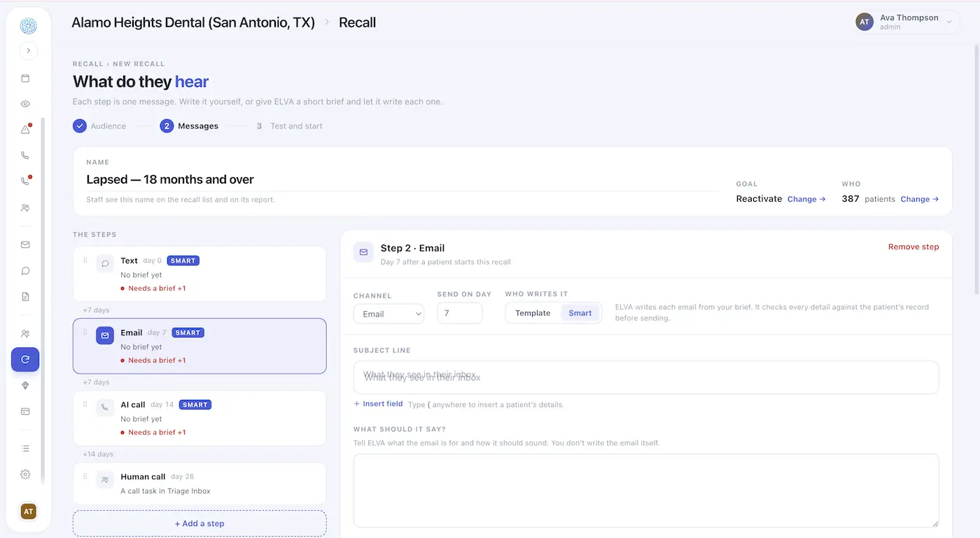
Task: Focus the Subject line input
Action: click(x=646, y=378)
